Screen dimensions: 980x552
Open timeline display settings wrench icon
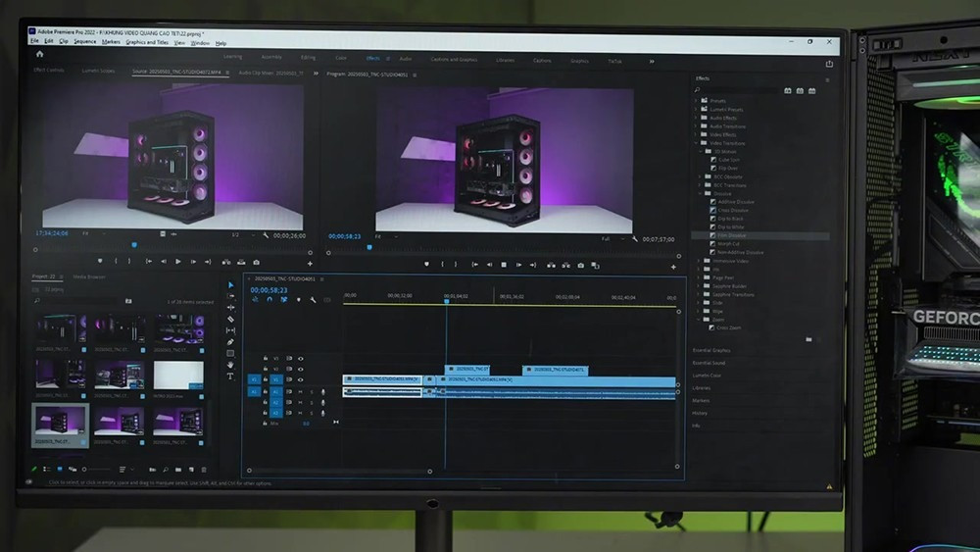tap(313, 300)
